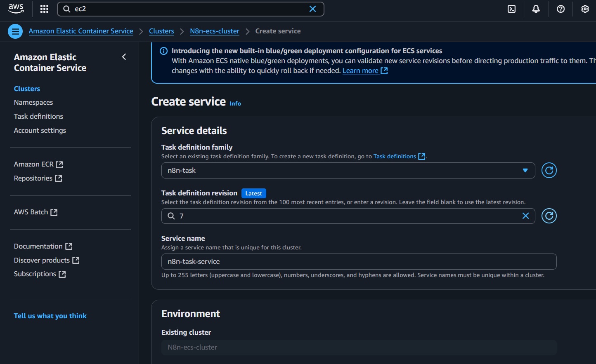Refresh the task definition revision list
596x364 pixels.
(549, 216)
